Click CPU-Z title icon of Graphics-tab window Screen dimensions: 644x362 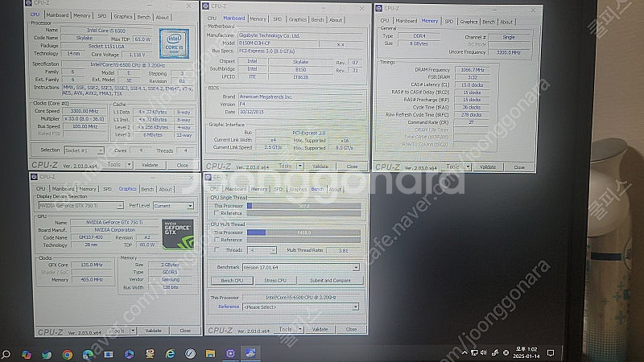(34, 177)
